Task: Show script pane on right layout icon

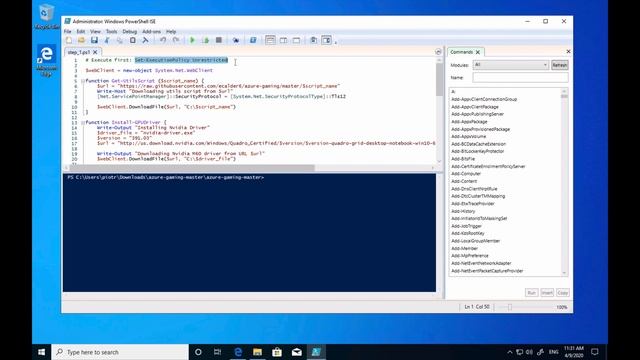Action: [283, 40]
